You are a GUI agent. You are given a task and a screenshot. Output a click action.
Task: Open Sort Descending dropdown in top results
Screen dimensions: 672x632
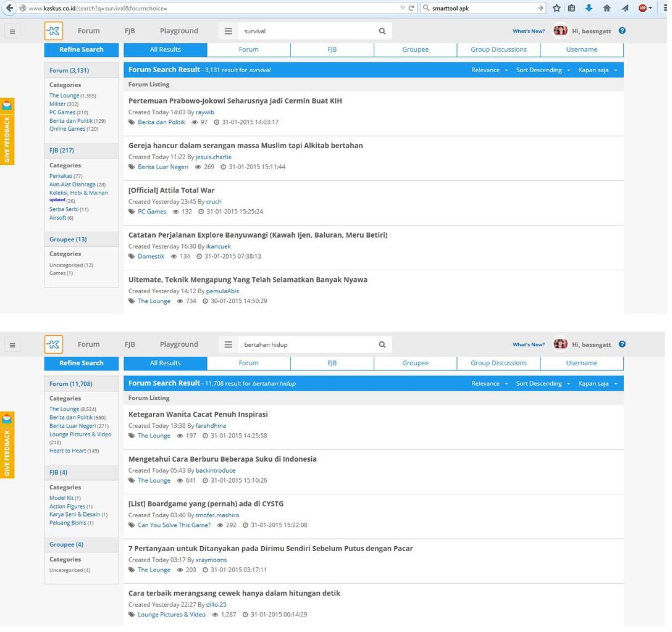coord(542,70)
